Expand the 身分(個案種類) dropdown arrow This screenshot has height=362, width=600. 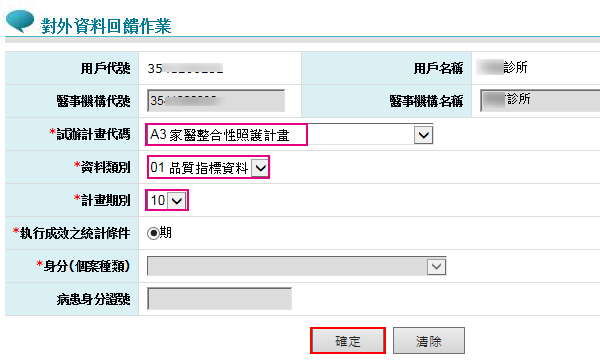436,266
